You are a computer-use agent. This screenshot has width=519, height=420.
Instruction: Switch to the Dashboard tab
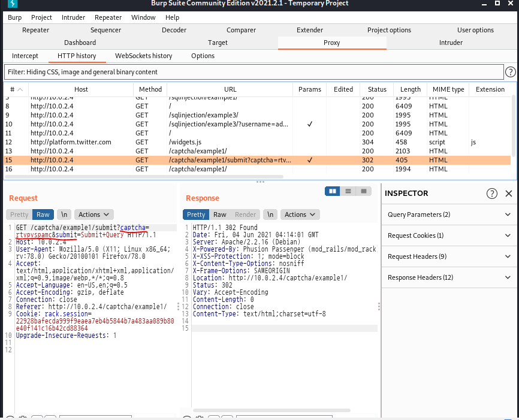(80, 43)
